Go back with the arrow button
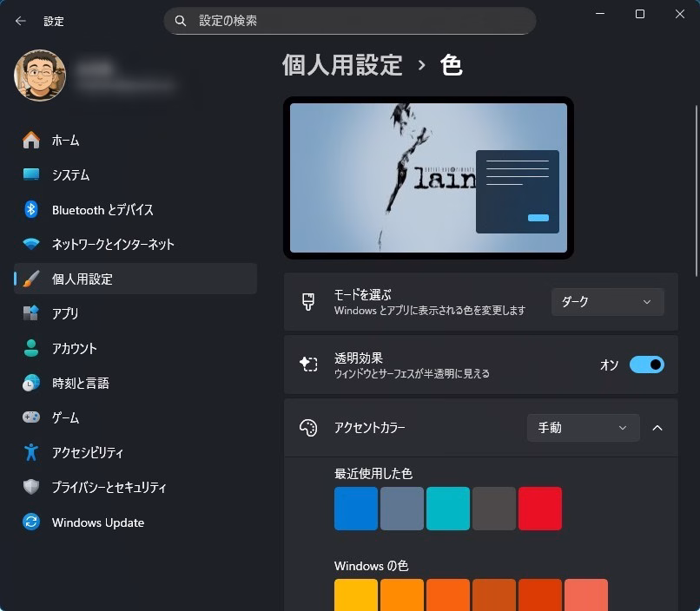This screenshot has height=611, width=700. 21,20
